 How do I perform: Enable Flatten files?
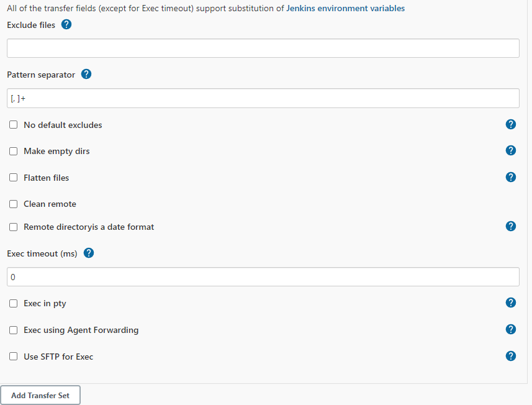coord(13,178)
